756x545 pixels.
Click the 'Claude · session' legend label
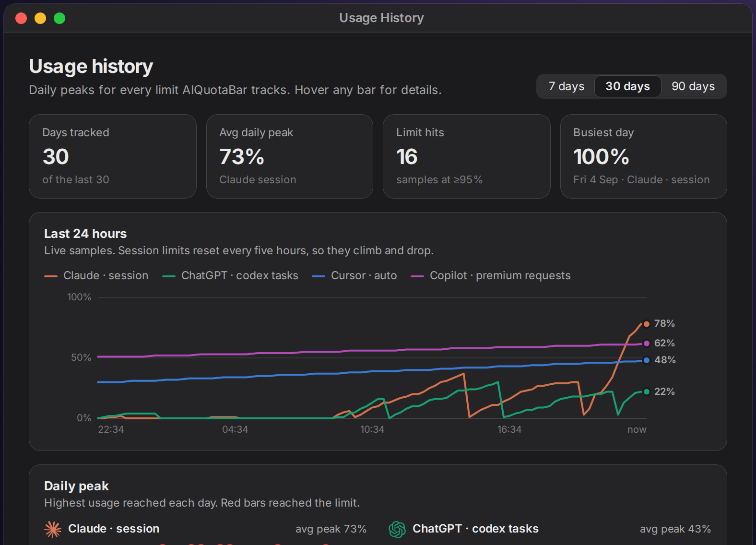pyautogui.click(x=106, y=275)
